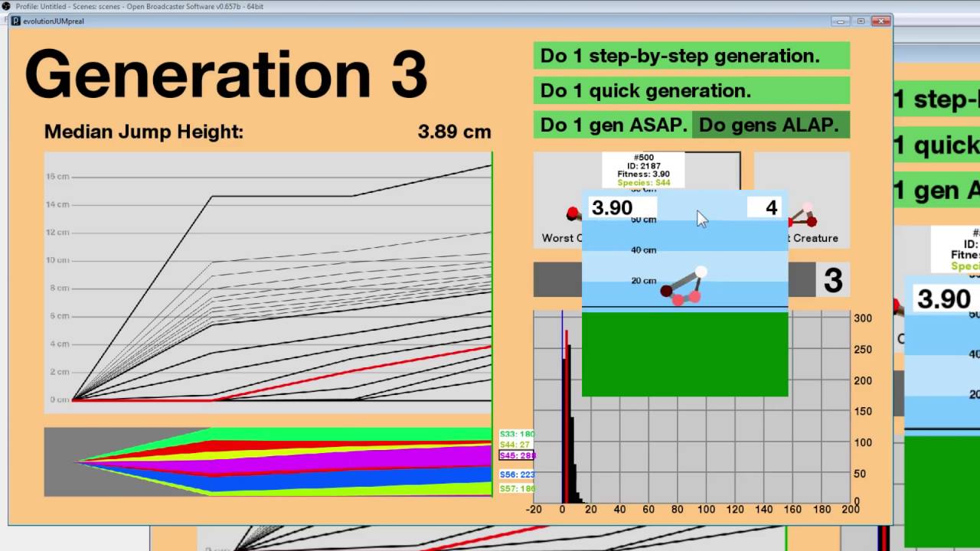The image size is (980, 551).
Task: Run 'Do 1 gen ASAP.'
Action: pos(612,125)
